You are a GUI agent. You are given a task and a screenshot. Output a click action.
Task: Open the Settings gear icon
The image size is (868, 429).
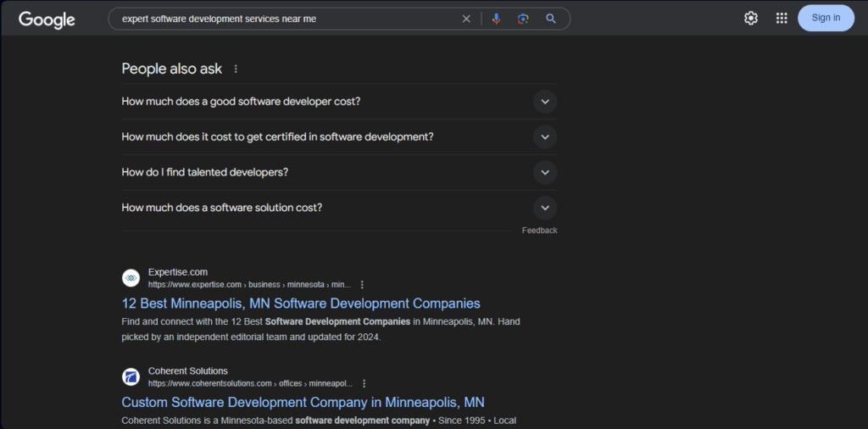click(x=751, y=19)
